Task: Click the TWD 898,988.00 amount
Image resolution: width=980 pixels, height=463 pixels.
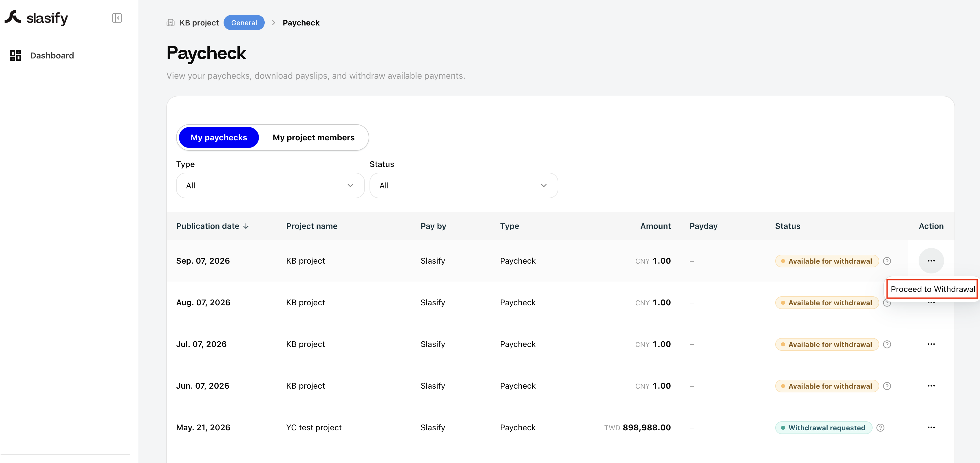Action: click(x=638, y=427)
